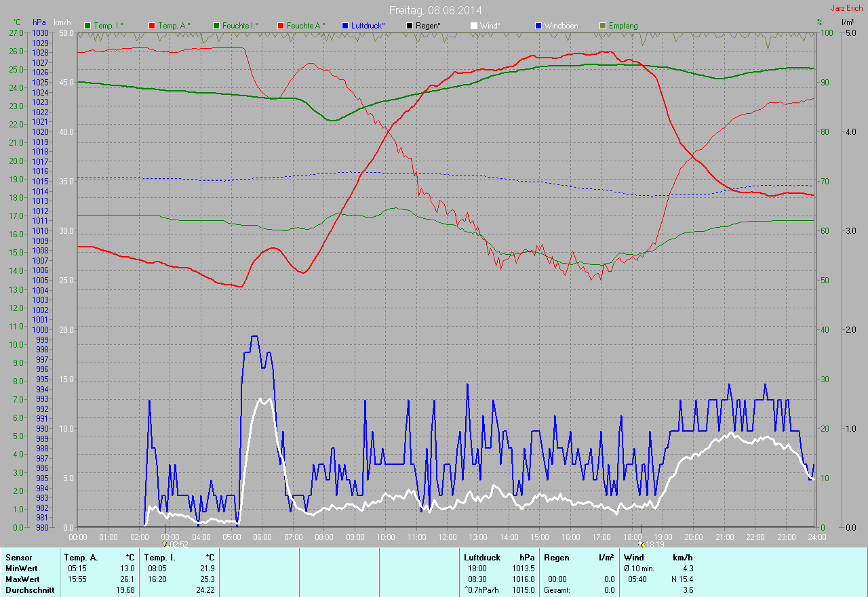868x597 pixels.
Task: Click the Regen column header in table
Action: tap(555, 558)
